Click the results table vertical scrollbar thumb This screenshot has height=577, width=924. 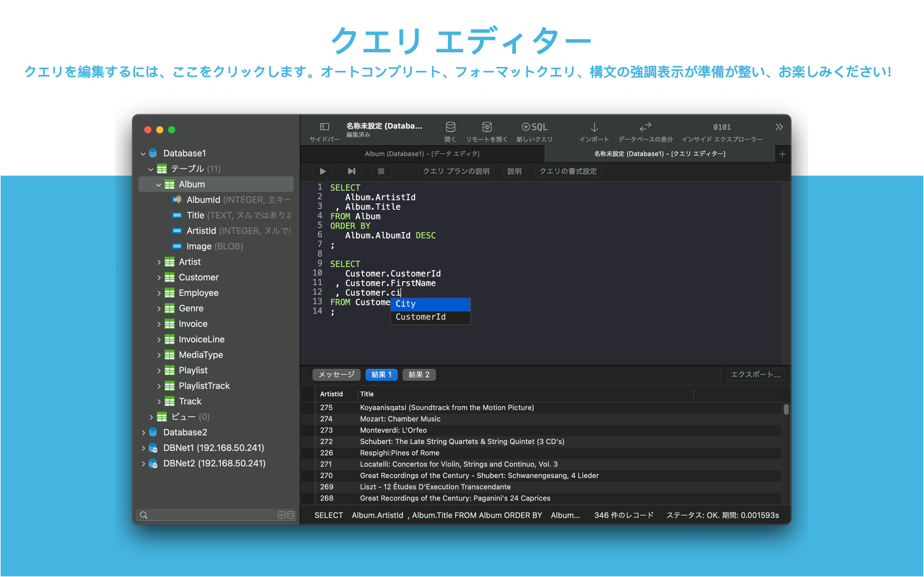(786, 409)
